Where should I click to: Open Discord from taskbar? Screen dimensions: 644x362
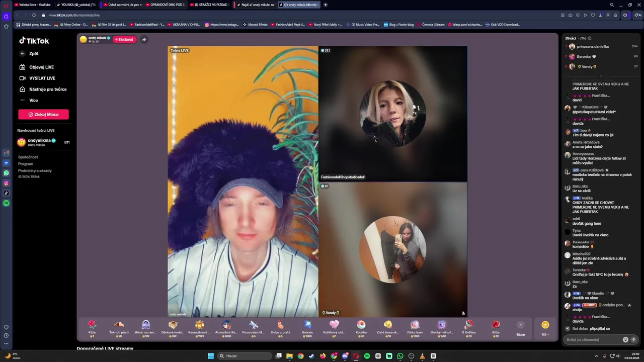click(345, 356)
